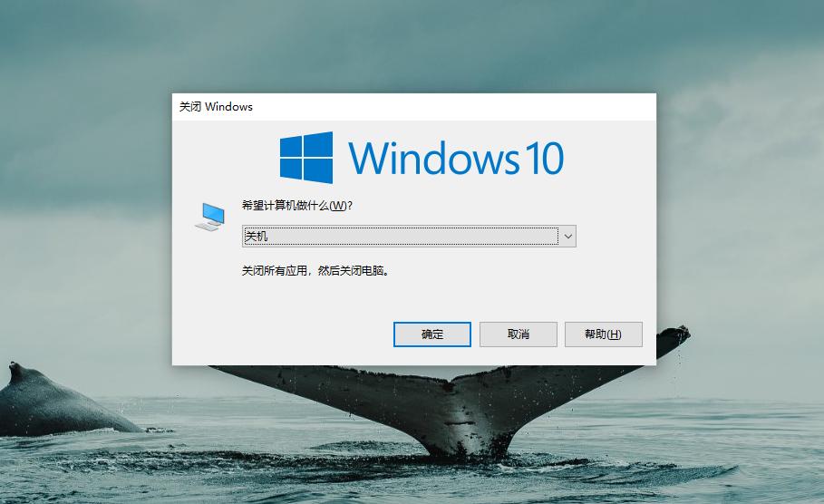This screenshot has width=824, height=504.
Task: Click the 取消 button
Action: click(x=519, y=334)
